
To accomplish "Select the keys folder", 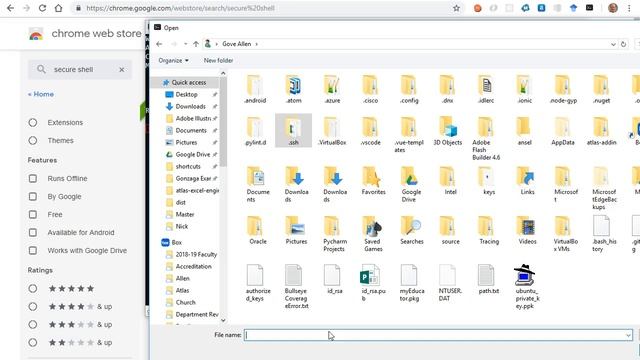I will pyautogui.click(x=489, y=180).
